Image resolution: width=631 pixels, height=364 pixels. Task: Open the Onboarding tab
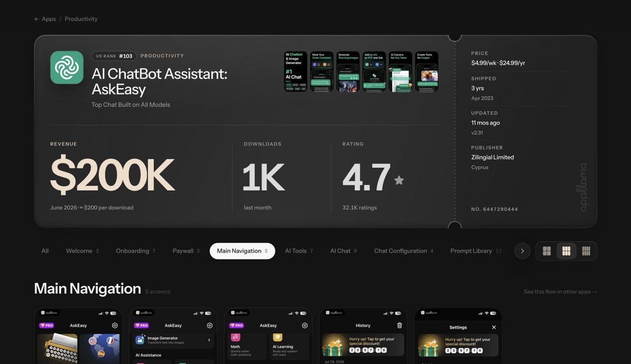(x=136, y=251)
